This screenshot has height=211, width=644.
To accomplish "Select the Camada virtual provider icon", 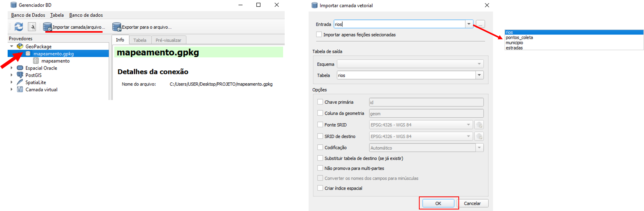I will click(20, 90).
